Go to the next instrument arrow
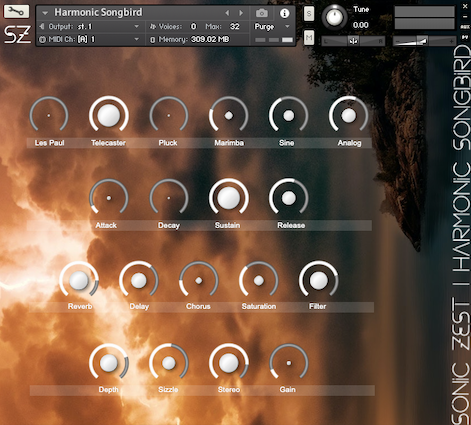471x425 pixels. pos(241,13)
